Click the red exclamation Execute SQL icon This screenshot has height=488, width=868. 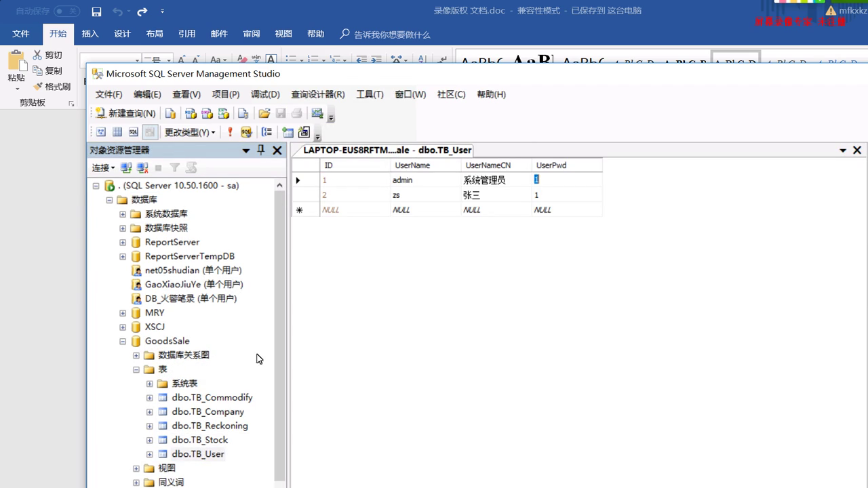(x=230, y=132)
